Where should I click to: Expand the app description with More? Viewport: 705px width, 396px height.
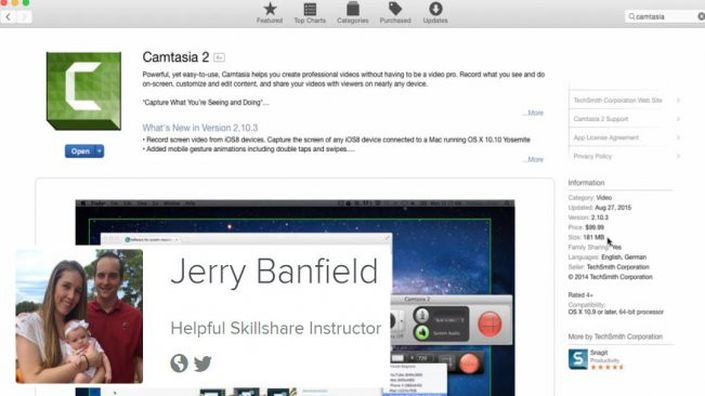pyautogui.click(x=535, y=113)
